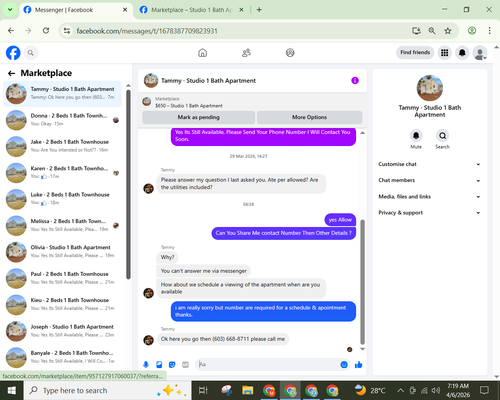Click the install app icon in address bar
Screen dimensions: 500x400
(x=416, y=31)
